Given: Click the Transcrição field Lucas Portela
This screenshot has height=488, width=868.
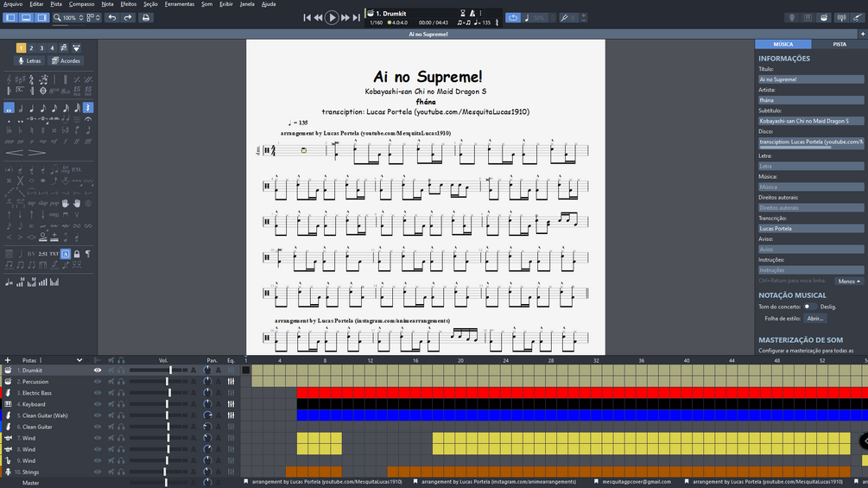Looking at the screenshot, I should [811, 229].
